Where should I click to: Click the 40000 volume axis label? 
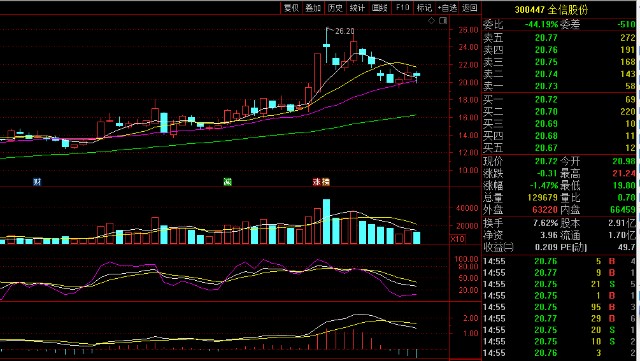[x=467, y=208]
